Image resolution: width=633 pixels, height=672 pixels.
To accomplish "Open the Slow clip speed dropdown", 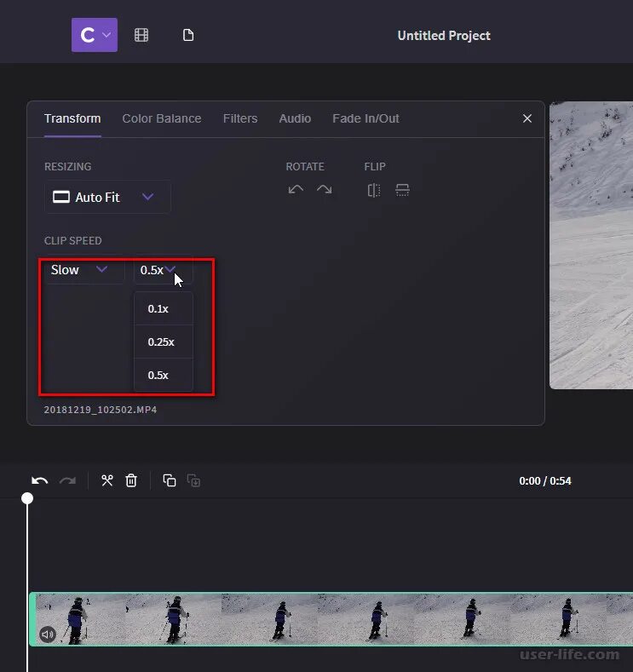I will pos(84,270).
